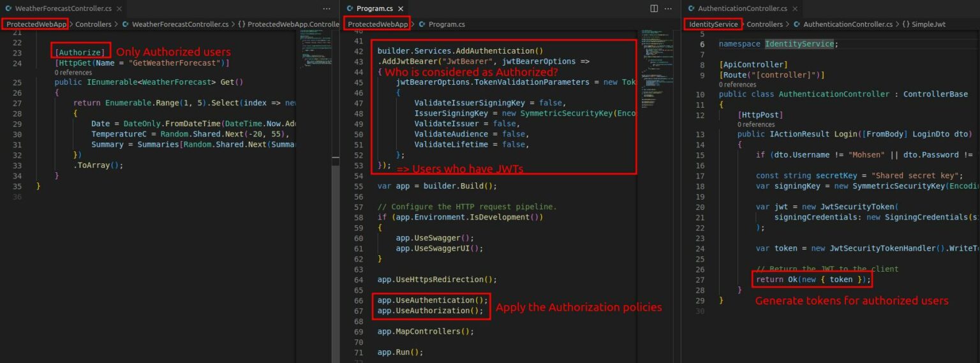
Task: Click 0 references above Login method
Action: coord(755,124)
